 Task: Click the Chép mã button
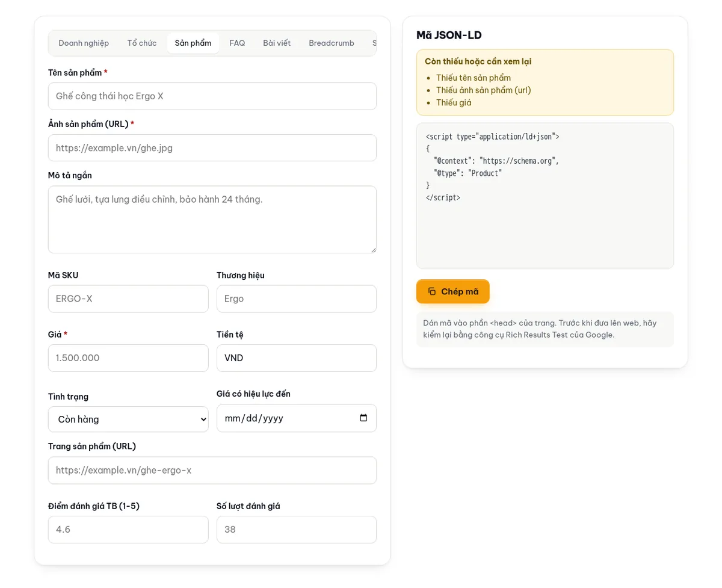pos(453,291)
